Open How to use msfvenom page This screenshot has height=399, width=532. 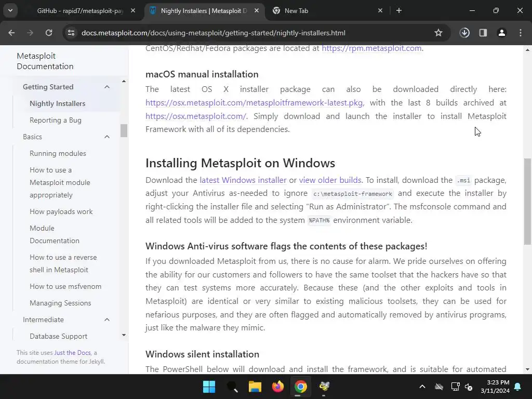pos(65,286)
